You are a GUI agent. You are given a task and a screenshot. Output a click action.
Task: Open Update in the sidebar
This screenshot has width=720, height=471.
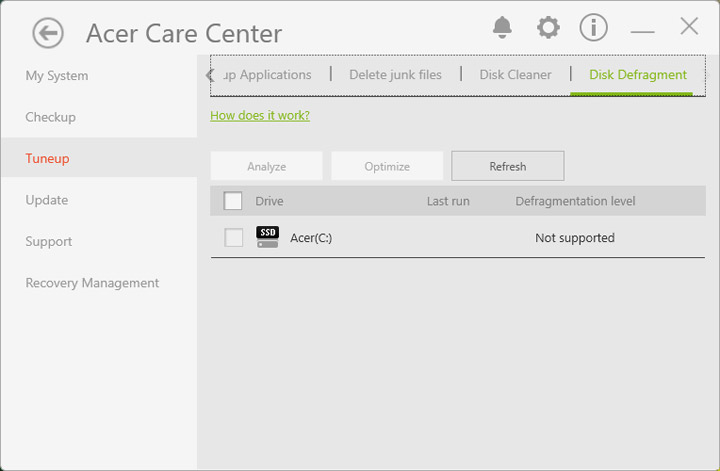click(47, 200)
